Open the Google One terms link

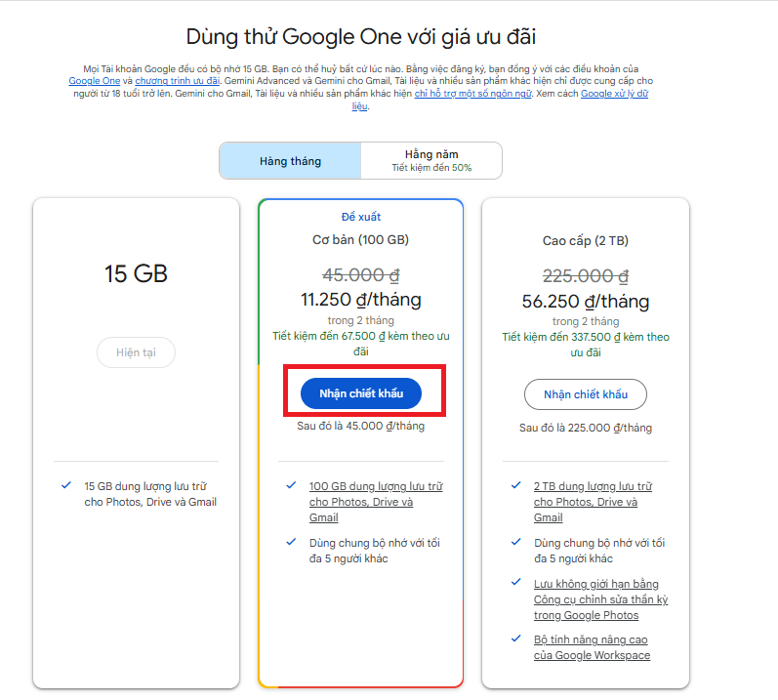[x=95, y=81]
